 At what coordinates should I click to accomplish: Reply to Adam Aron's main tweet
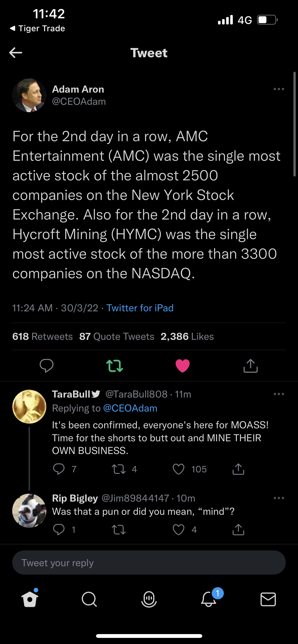47,366
